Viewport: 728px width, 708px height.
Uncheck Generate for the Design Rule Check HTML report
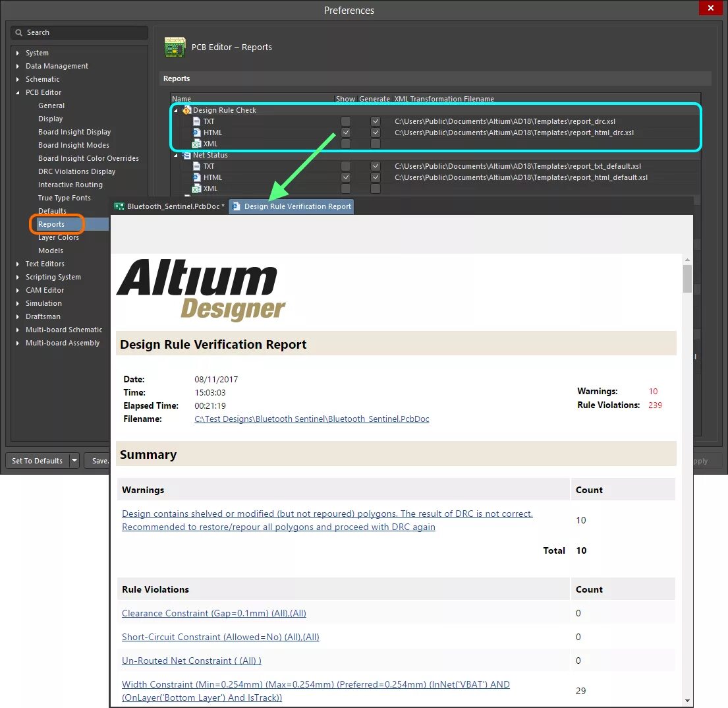point(375,133)
